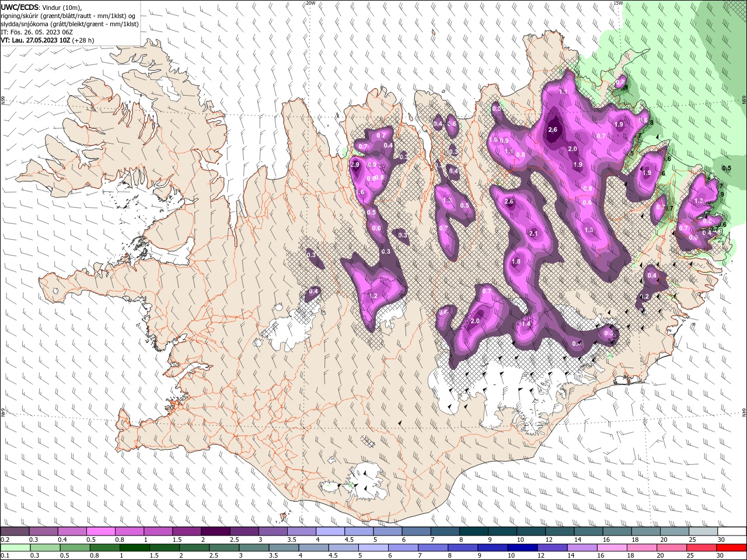
Task: Pick the violet 12 rain scale swatch
Action: [553, 548]
